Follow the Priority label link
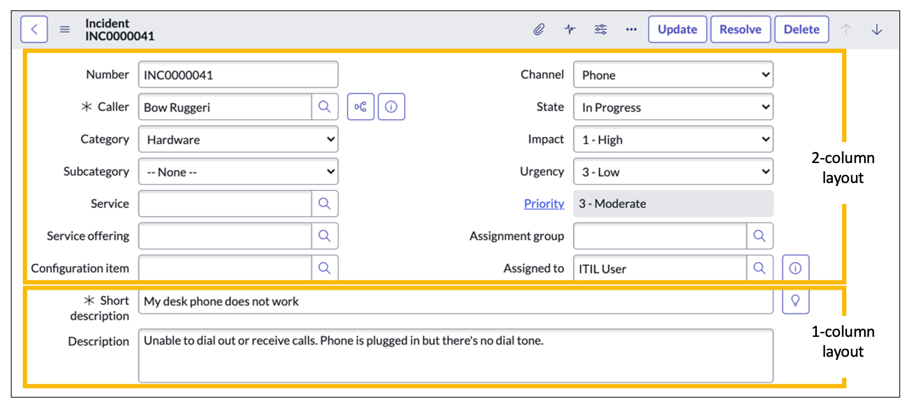Viewport: 912px width, 411px height. tap(544, 204)
